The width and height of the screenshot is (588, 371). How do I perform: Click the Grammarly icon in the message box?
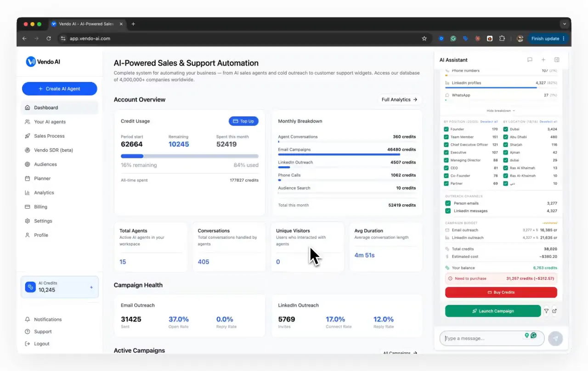[x=533, y=336]
